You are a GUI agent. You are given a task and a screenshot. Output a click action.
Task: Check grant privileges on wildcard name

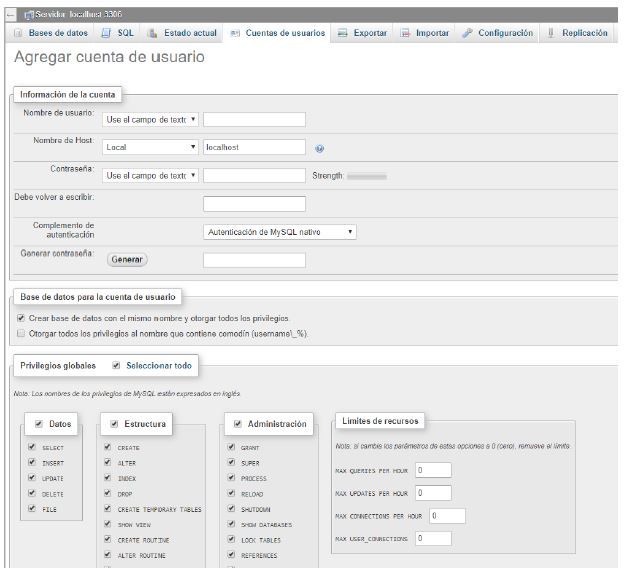(x=21, y=333)
